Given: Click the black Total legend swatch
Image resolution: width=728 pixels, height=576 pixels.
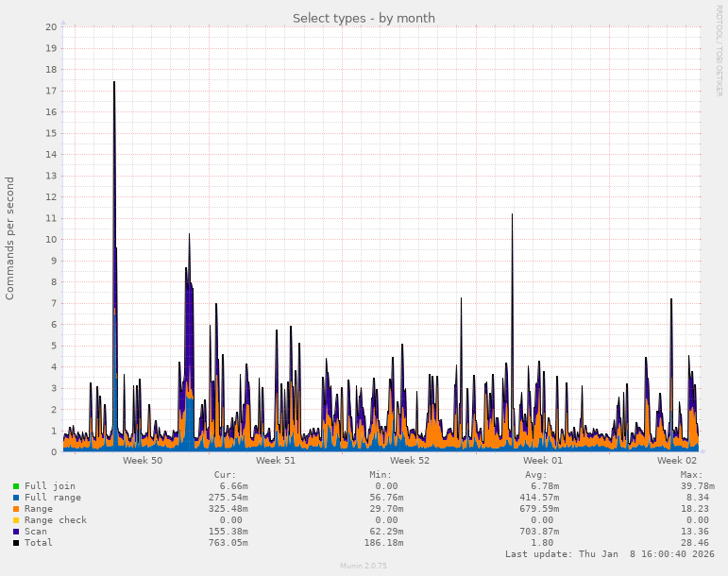Looking at the screenshot, I should [16, 542].
